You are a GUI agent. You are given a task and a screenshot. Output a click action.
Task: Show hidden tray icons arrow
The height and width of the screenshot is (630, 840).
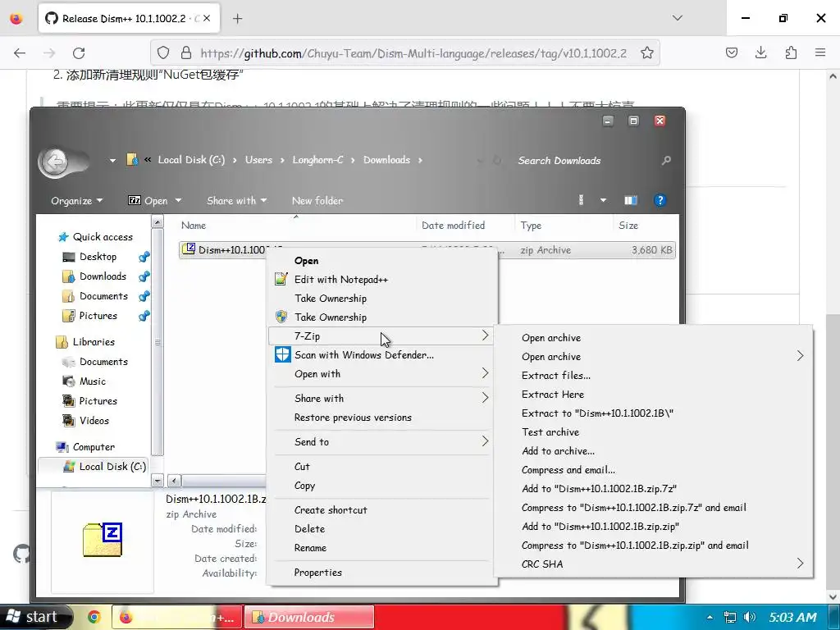pyautogui.click(x=710, y=617)
